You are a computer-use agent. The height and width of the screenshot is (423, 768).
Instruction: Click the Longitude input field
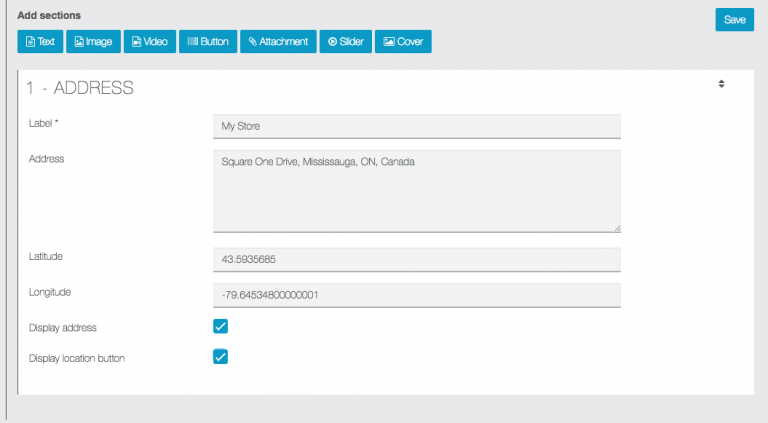click(416, 295)
